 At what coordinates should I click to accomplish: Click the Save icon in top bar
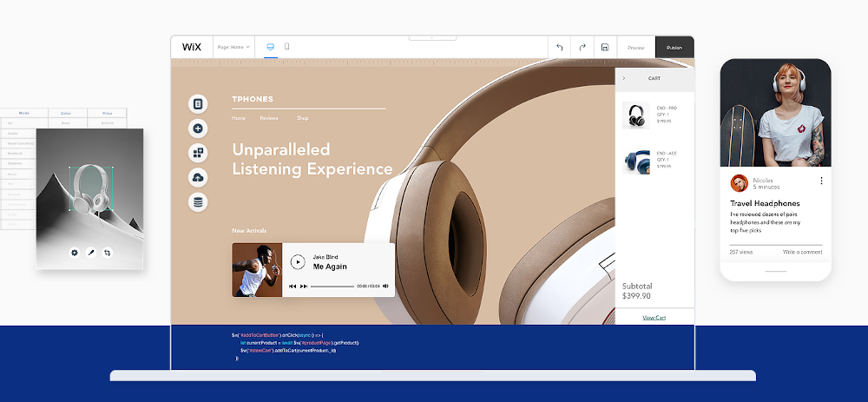(605, 48)
